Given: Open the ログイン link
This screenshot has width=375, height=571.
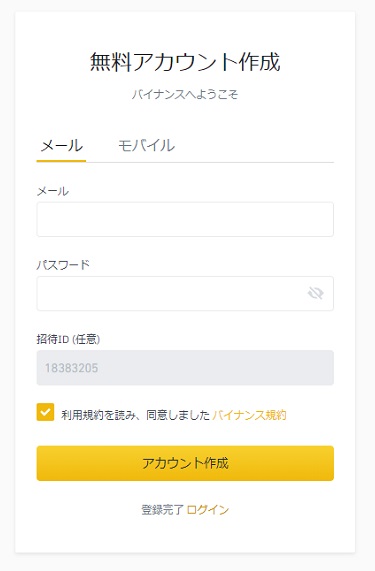Looking at the screenshot, I should click(x=208, y=510).
